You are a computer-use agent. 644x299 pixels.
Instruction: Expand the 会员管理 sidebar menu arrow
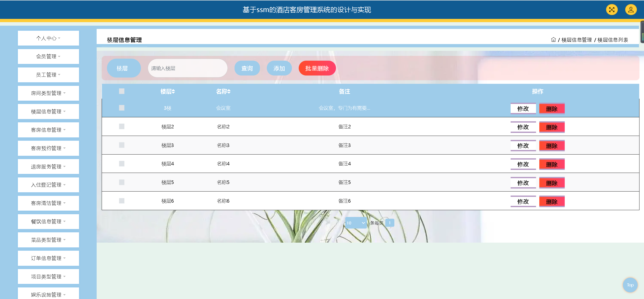point(59,57)
